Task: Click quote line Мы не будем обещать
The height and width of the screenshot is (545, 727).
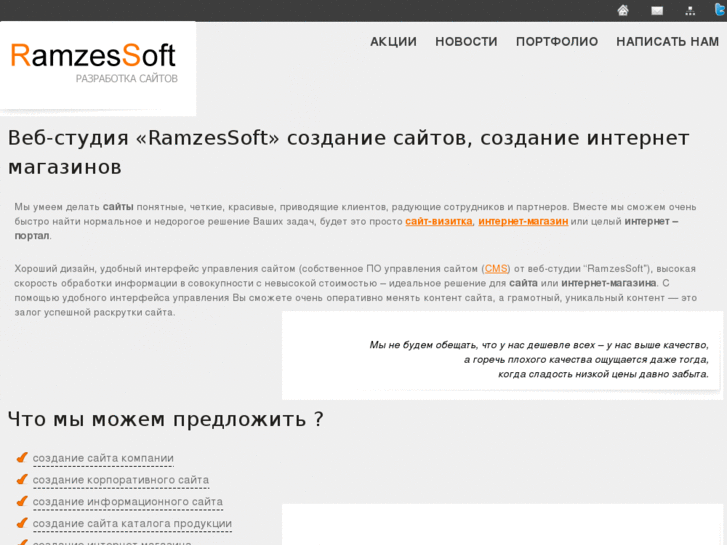Action: coord(539,345)
